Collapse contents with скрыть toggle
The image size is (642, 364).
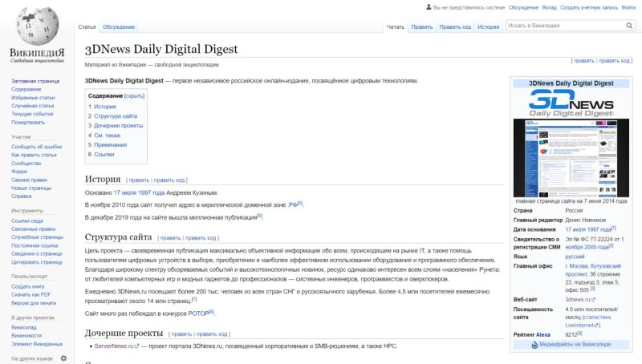(134, 95)
